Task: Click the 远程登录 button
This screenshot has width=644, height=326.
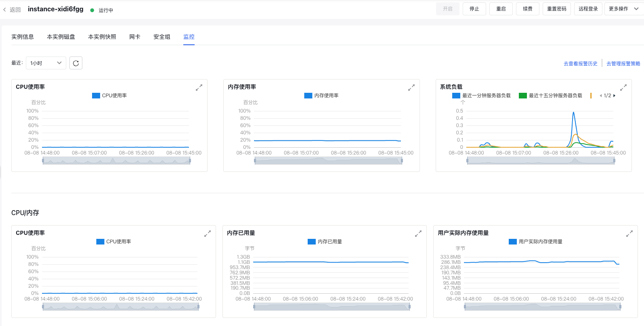Action: click(x=588, y=9)
